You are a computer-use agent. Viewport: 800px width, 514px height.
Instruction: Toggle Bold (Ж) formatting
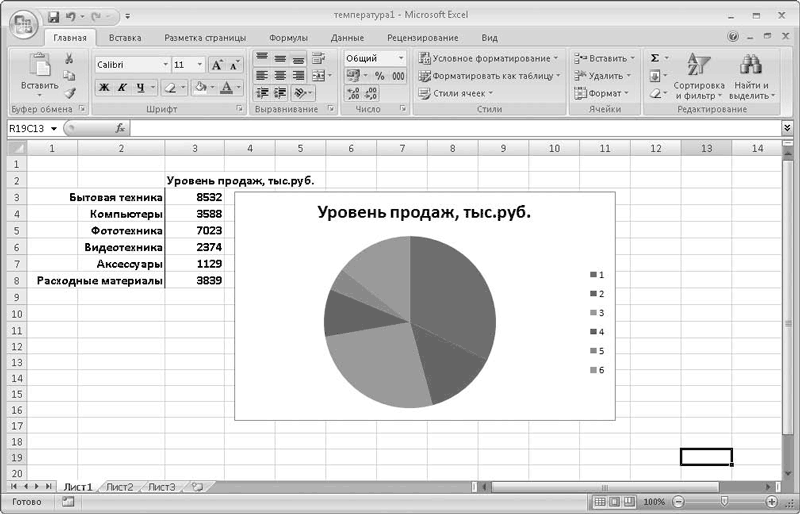[x=104, y=88]
